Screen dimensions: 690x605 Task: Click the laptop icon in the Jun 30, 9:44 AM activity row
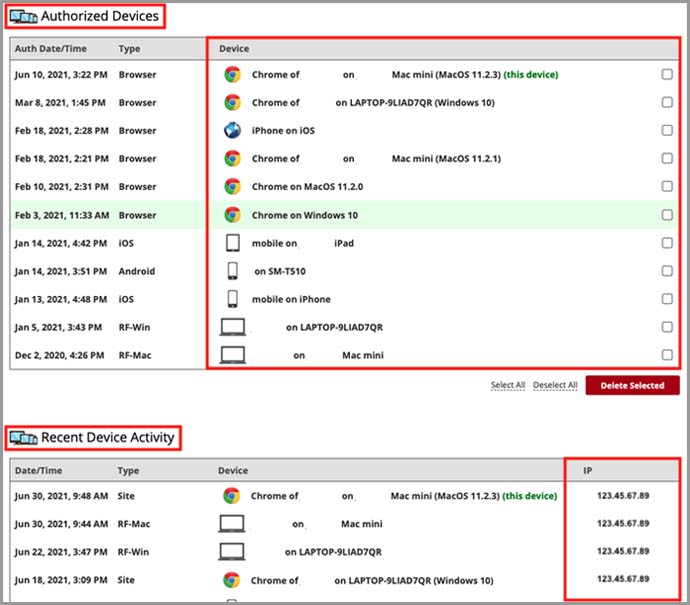pyautogui.click(x=231, y=524)
